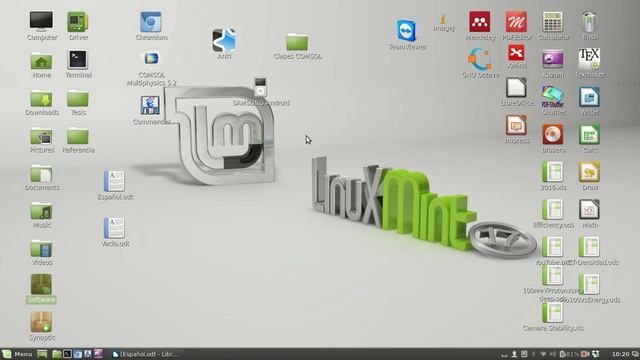
Task: Open COMSOL Multiphysics 5.2 icon
Action: click(151, 59)
